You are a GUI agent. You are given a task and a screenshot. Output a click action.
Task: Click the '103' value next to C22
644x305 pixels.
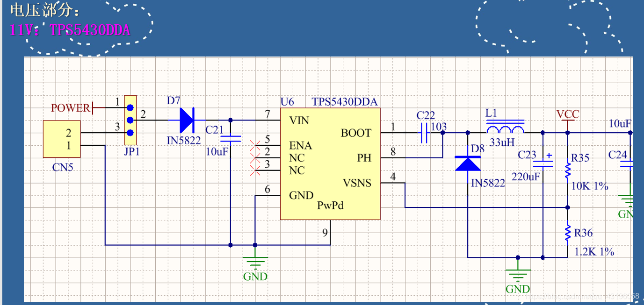pyautogui.click(x=439, y=127)
